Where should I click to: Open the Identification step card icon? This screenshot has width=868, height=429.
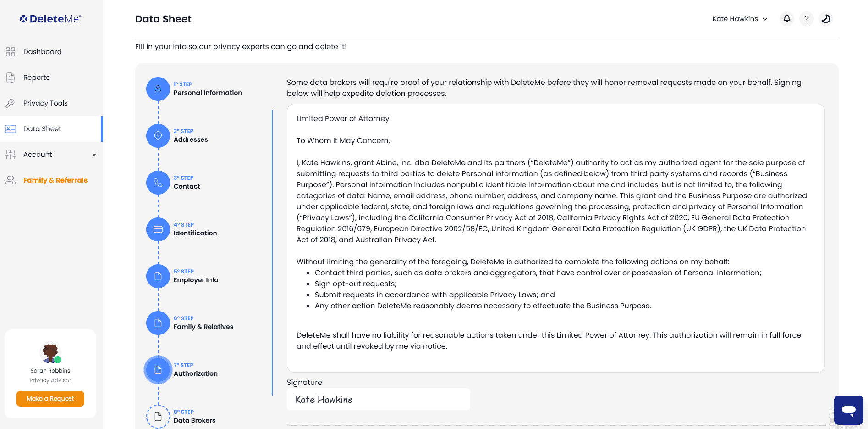pos(158,229)
